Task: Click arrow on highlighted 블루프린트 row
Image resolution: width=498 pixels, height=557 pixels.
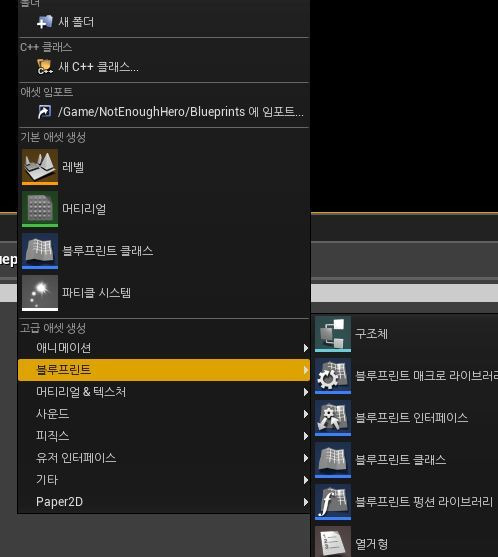Action: [x=305, y=370]
